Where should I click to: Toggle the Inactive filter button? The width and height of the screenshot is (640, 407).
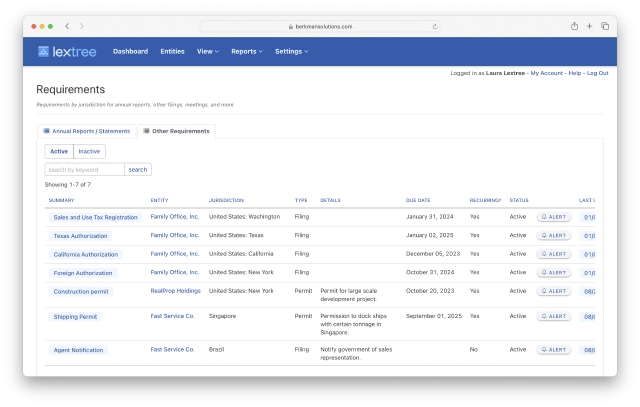89,151
